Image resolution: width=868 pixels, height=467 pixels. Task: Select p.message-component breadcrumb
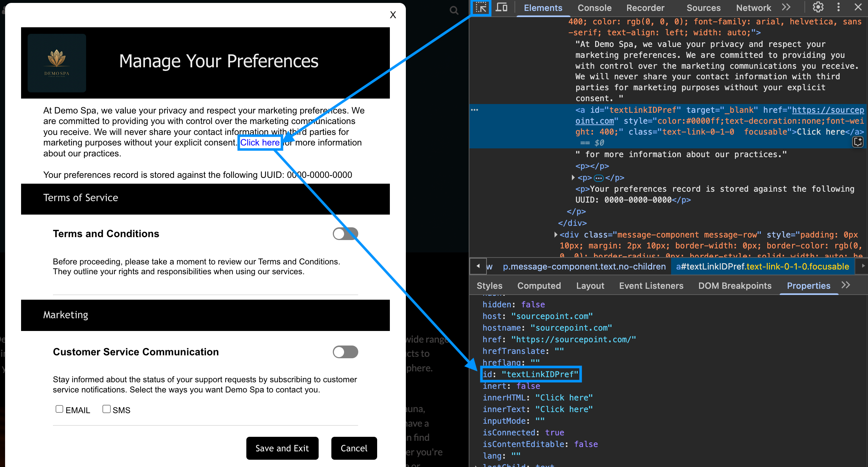(x=584, y=267)
